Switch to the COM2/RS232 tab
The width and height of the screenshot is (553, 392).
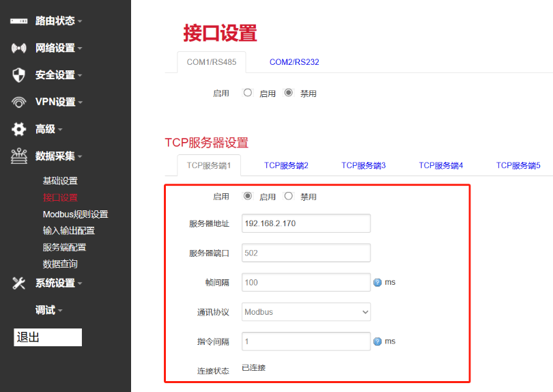(x=294, y=62)
